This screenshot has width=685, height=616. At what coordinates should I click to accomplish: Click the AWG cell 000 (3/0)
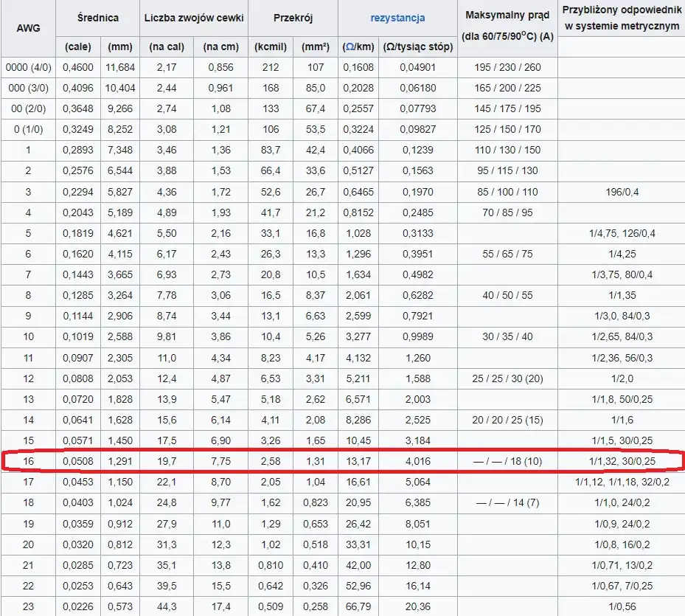(x=29, y=88)
